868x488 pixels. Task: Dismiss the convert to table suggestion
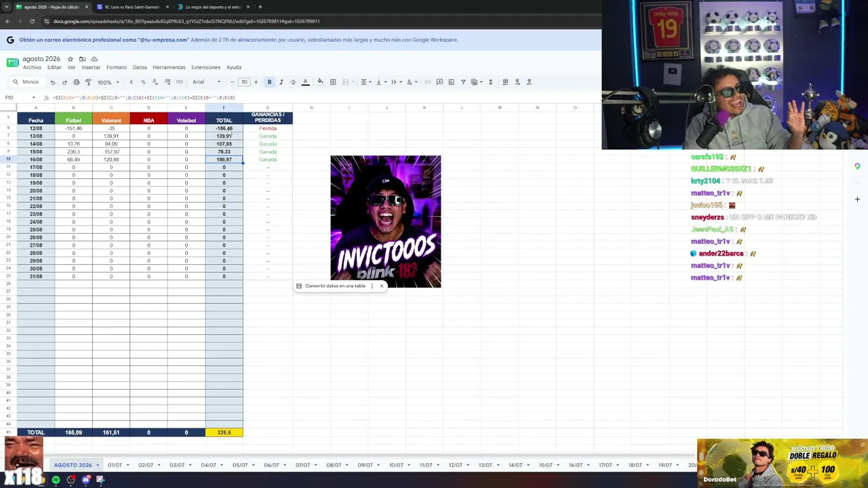tap(382, 286)
